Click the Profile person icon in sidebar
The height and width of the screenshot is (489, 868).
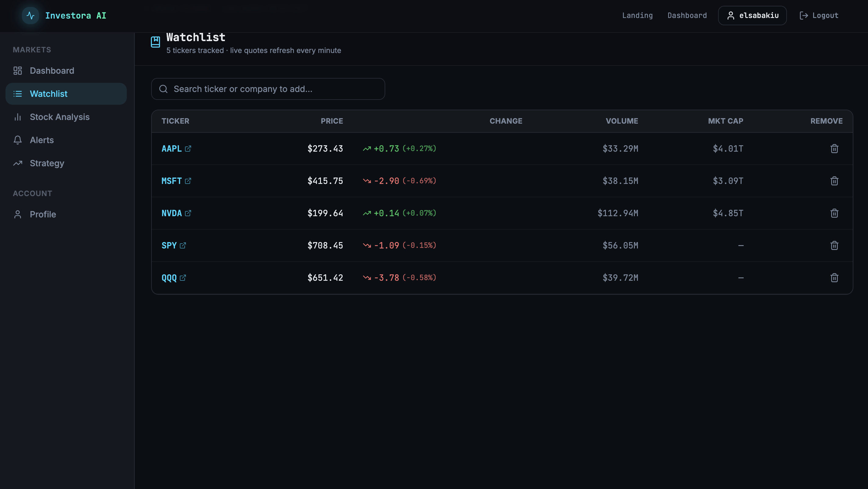pyautogui.click(x=17, y=214)
